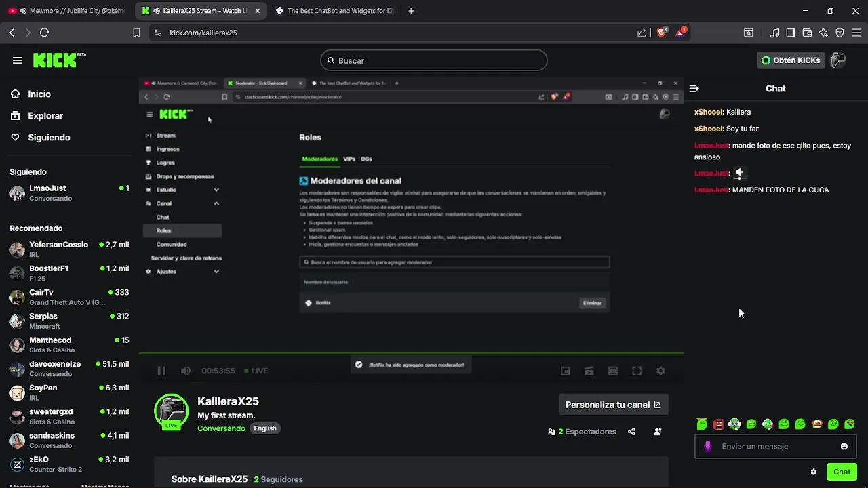Toggle theater mode in player

pyautogui.click(x=613, y=371)
